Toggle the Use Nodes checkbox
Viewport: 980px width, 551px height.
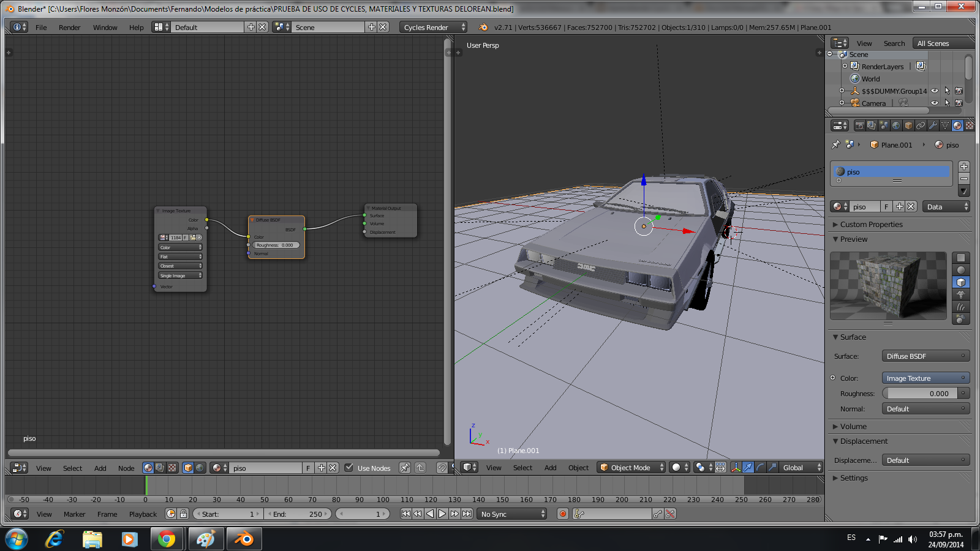coord(349,468)
